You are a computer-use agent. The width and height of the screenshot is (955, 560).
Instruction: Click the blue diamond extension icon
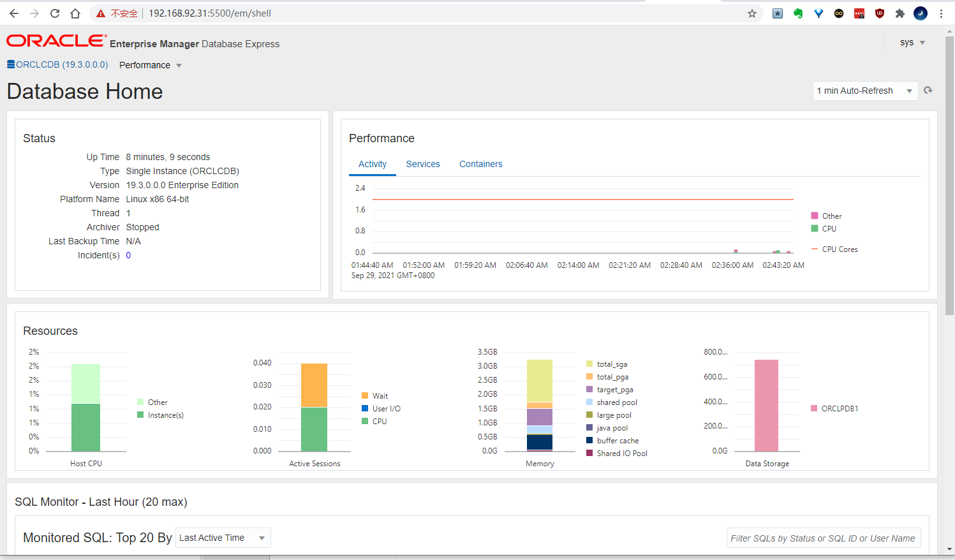click(818, 13)
